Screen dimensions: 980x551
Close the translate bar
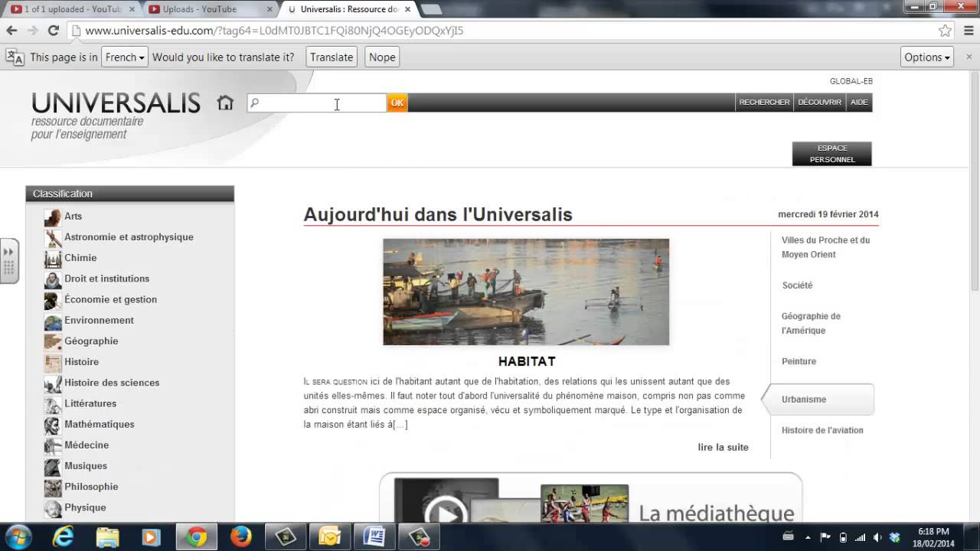pyautogui.click(x=968, y=57)
